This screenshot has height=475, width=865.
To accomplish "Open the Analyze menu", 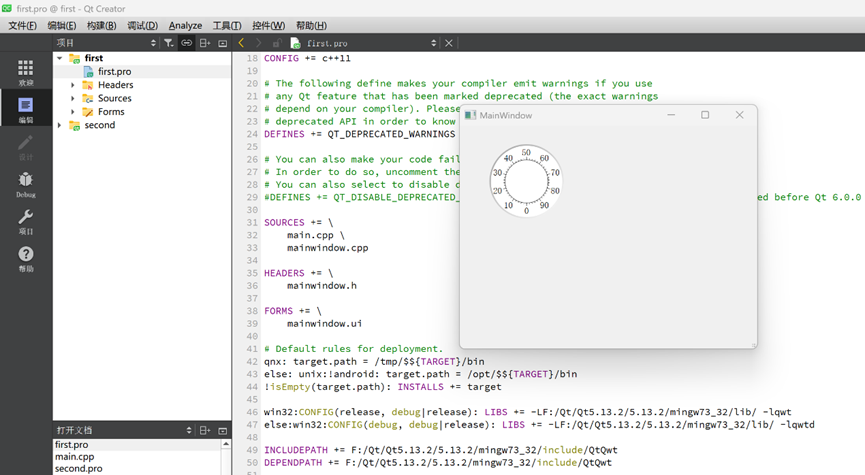I will 185,25.
